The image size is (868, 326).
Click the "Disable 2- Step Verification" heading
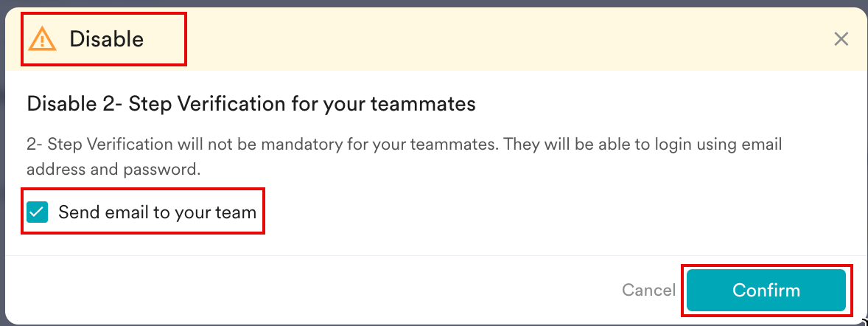pyautogui.click(x=251, y=104)
